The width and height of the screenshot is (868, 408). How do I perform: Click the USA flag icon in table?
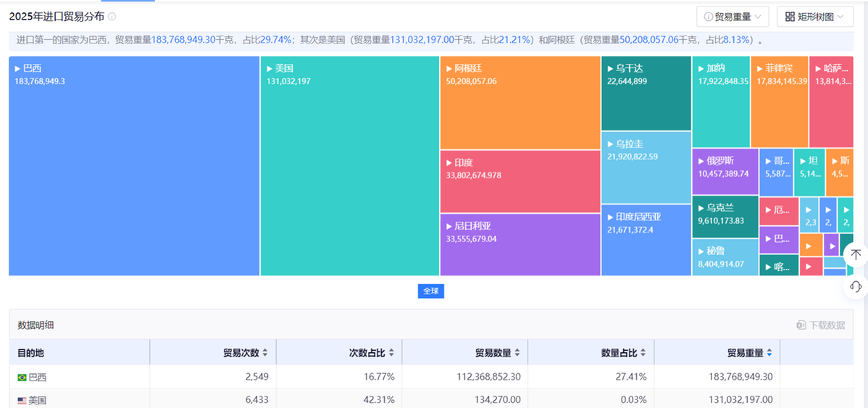22,400
